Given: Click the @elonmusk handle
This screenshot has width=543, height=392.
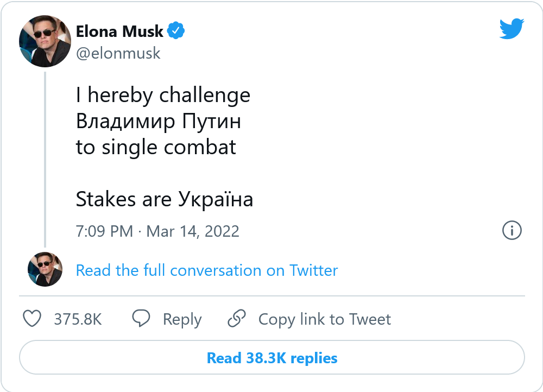Looking at the screenshot, I should pyautogui.click(x=118, y=54).
